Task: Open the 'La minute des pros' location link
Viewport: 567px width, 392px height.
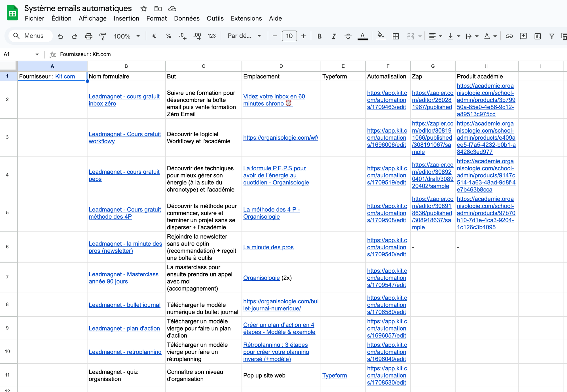Action: point(268,247)
